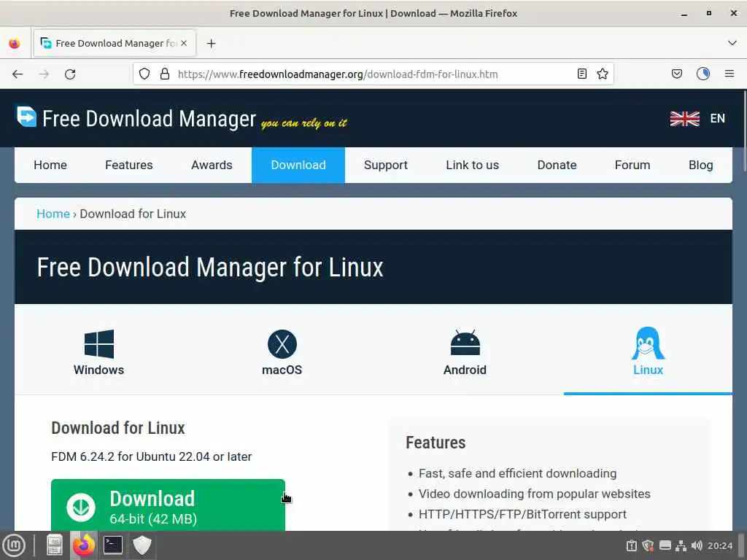Open the Blog navigation item
Viewport: 747px width, 560px height.
701,166
